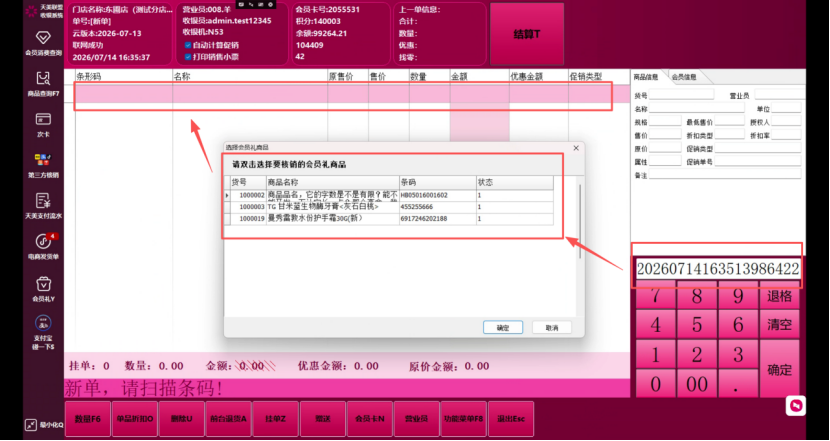Click keypad digit 9

[x=738, y=296]
